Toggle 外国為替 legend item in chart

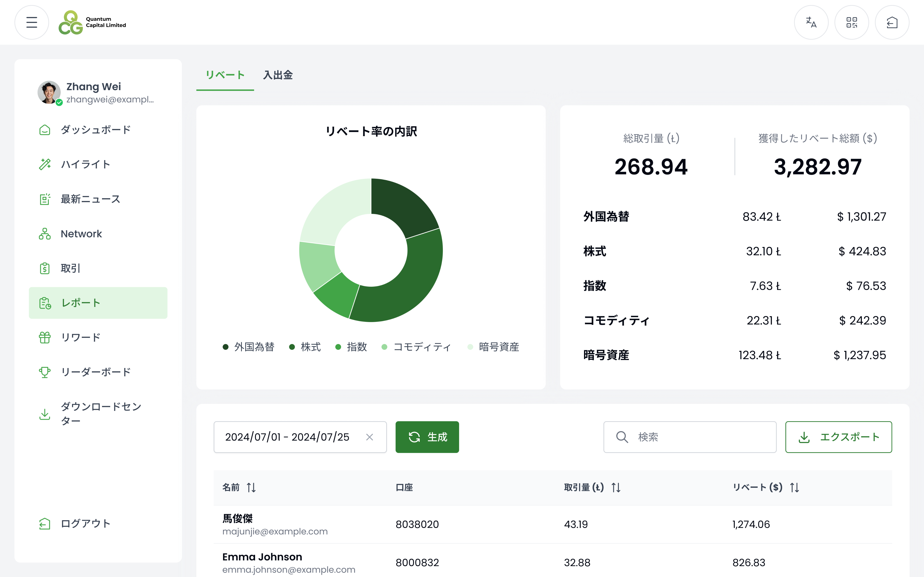[x=249, y=347]
